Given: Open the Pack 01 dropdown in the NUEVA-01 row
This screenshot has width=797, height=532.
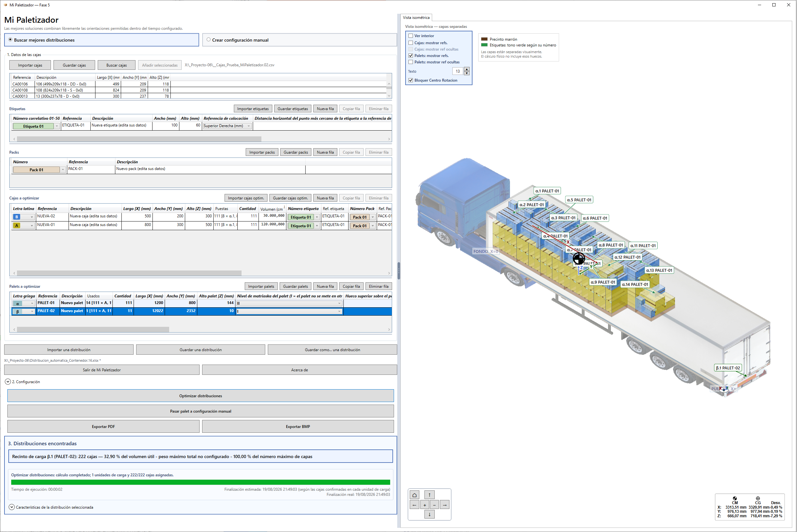Looking at the screenshot, I should [372, 226].
